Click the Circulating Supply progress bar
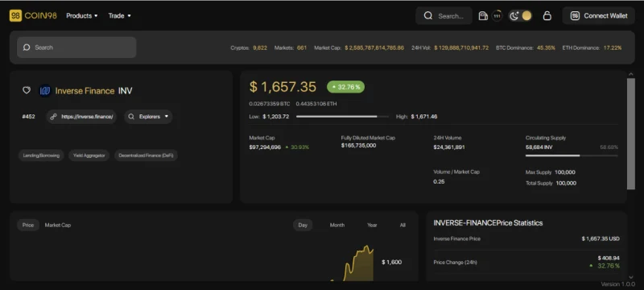 pos(572,155)
